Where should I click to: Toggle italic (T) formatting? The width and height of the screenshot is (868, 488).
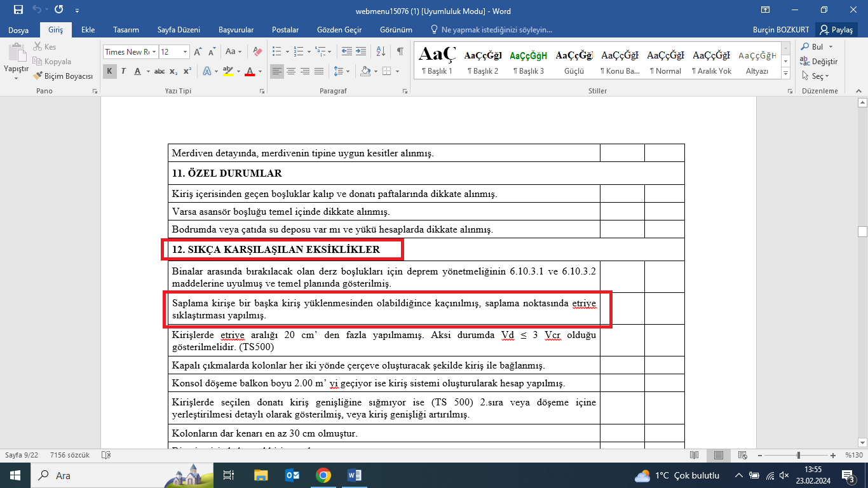click(124, 71)
